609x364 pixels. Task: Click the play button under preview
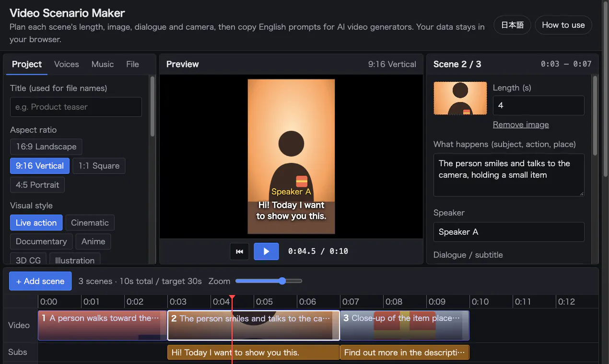tap(266, 251)
